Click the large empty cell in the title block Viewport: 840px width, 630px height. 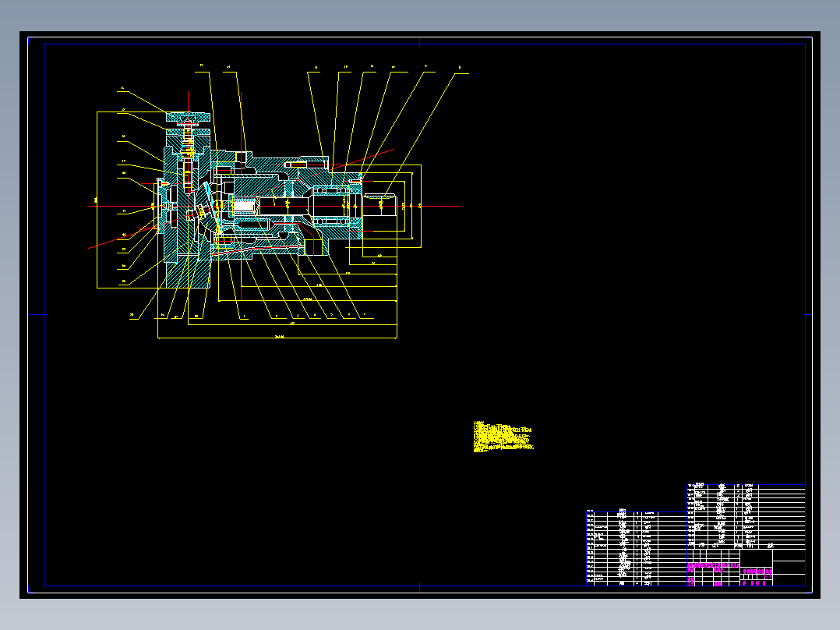pyautogui.click(x=756, y=559)
